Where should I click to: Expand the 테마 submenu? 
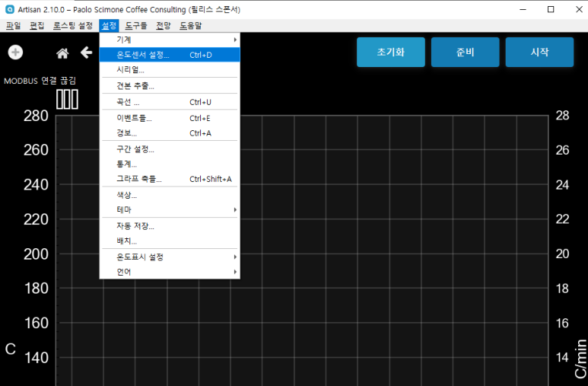point(170,210)
